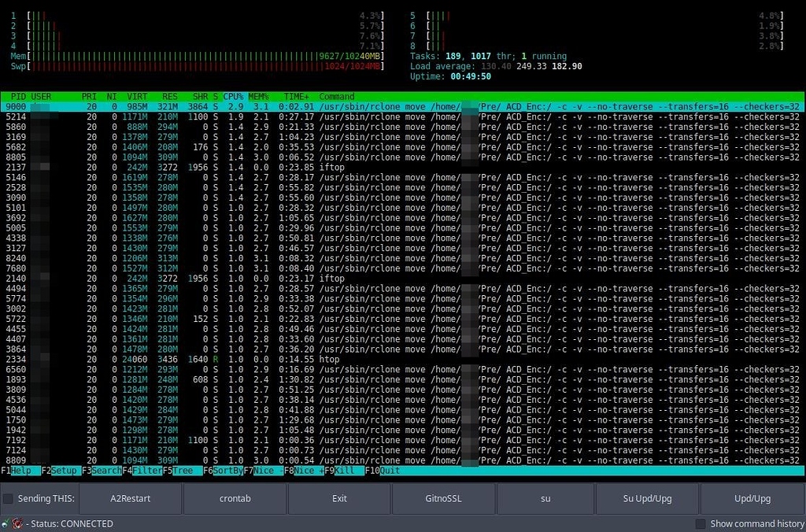Click the Su Upd/Upg button
806x532 pixels.
click(x=647, y=499)
